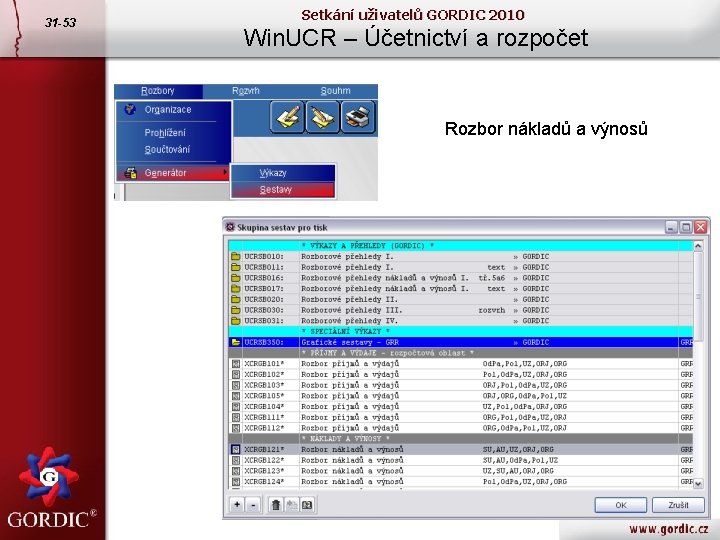Viewport: 720px width, 540px height.
Task: Click the folder icon of UCRSB011
Action: [x=236, y=267]
